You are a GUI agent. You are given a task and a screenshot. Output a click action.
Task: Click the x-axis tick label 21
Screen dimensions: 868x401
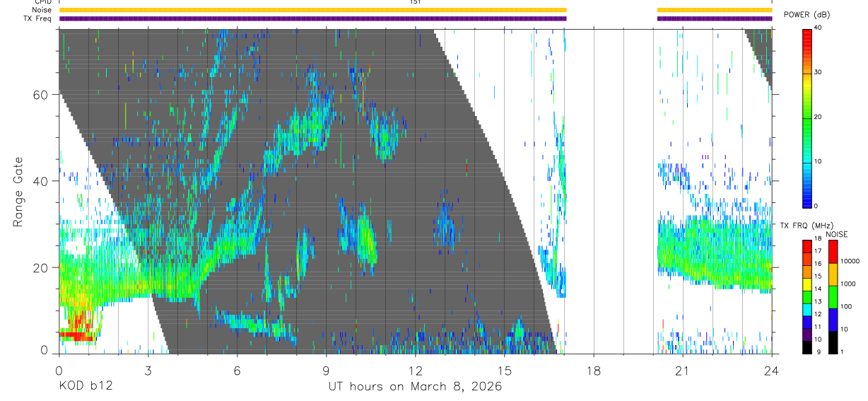tap(683, 370)
